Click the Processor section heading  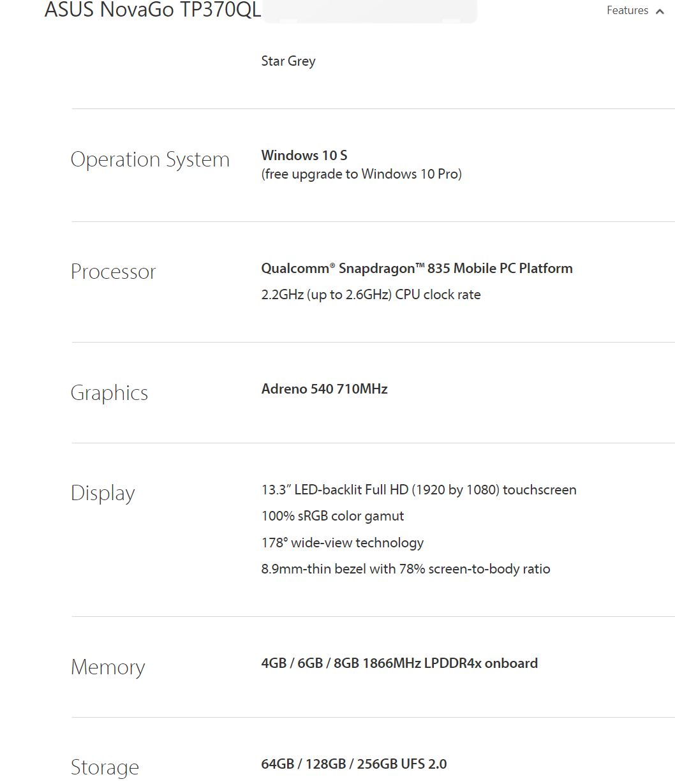[113, 272]
